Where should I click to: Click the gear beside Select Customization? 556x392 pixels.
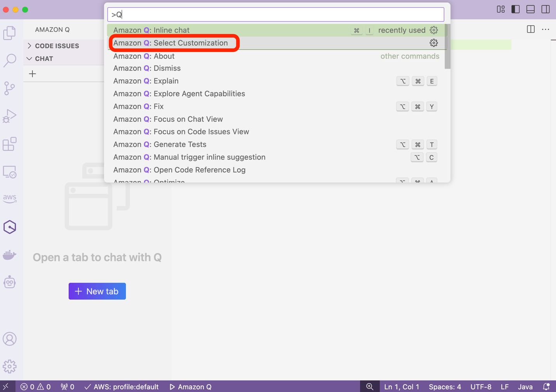coord(434,43)
